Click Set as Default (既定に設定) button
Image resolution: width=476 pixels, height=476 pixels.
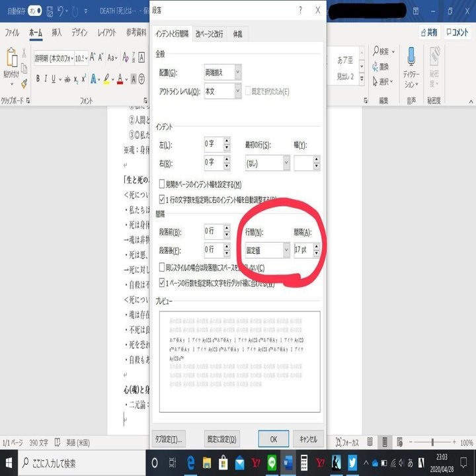pyautogui.click(x=221, y=439)
